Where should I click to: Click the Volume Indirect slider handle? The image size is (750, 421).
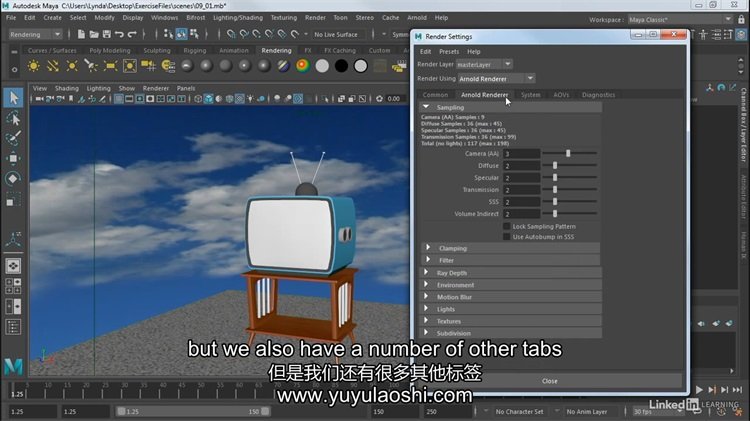[555, 214]
